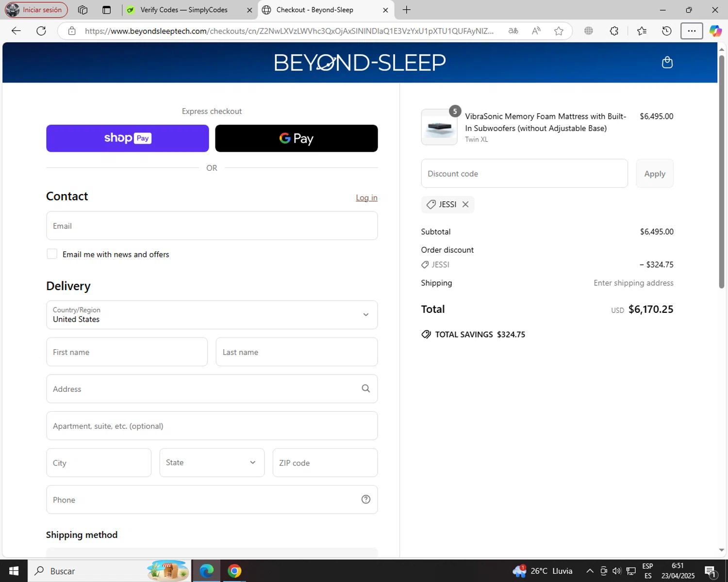728x582 pixels.
Task: Click Iniciar sesión profile button
Action: point(36,10)
